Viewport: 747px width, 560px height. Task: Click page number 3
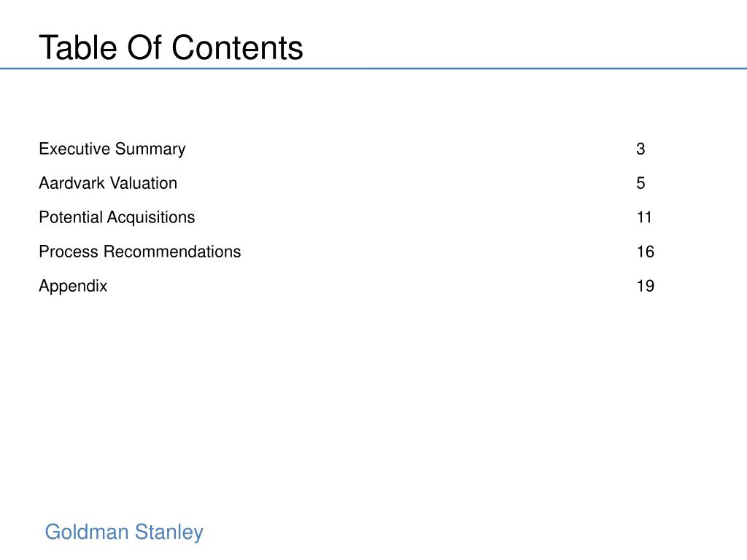(640, 149)
